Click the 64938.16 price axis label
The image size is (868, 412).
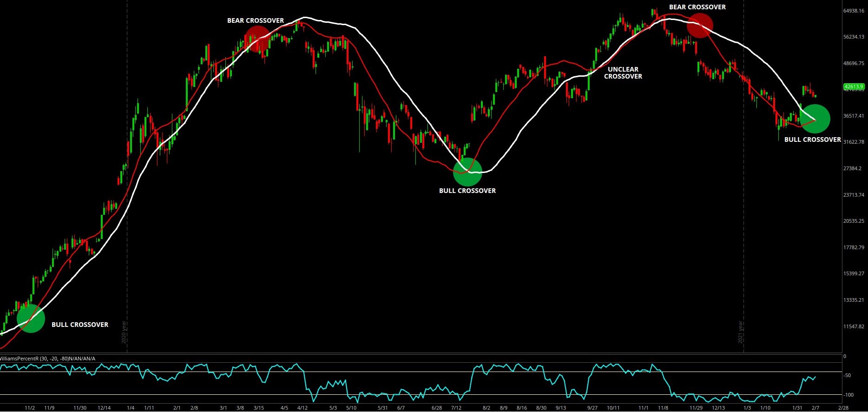(x=854, y=11)
